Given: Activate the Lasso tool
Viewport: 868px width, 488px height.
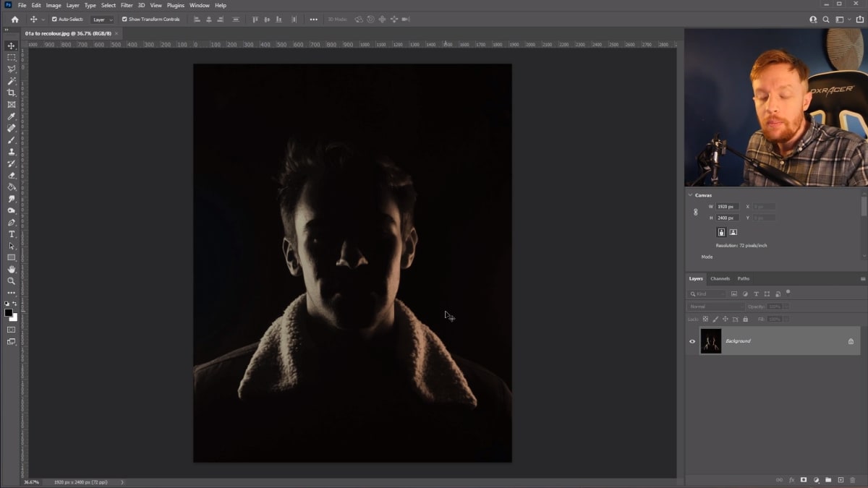Looking at the screenshot, I should coord(11,69).
